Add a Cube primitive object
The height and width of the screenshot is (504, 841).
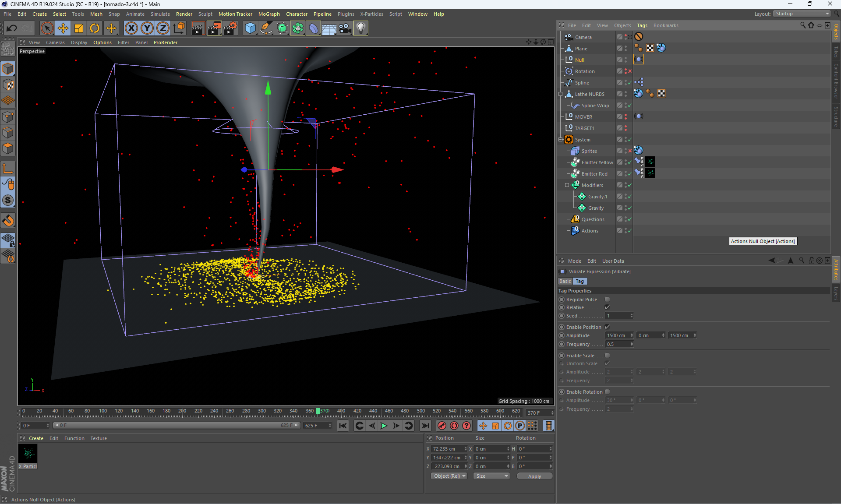tap(250, 28)
